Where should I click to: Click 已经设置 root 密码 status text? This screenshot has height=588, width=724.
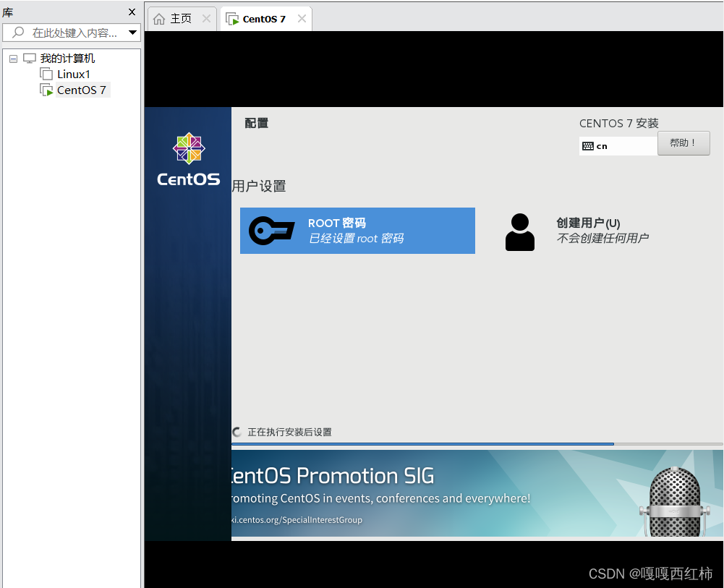356,238
